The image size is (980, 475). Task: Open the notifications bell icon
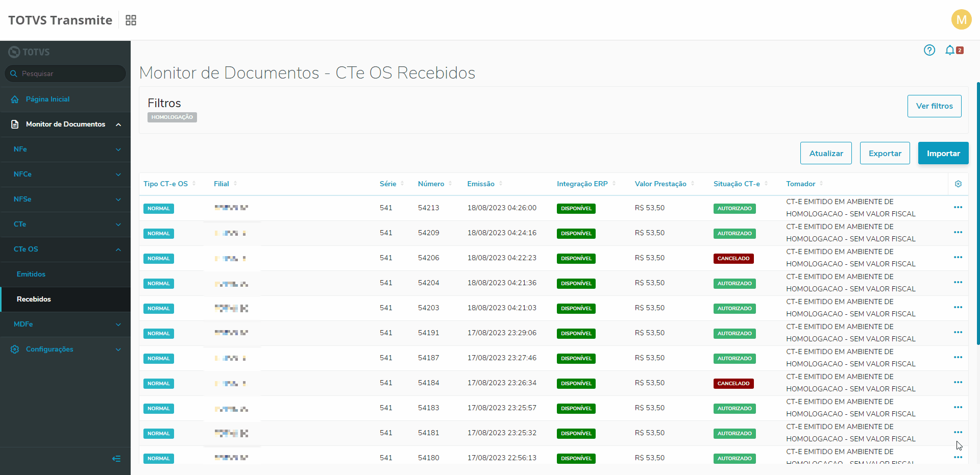[950, 50]
